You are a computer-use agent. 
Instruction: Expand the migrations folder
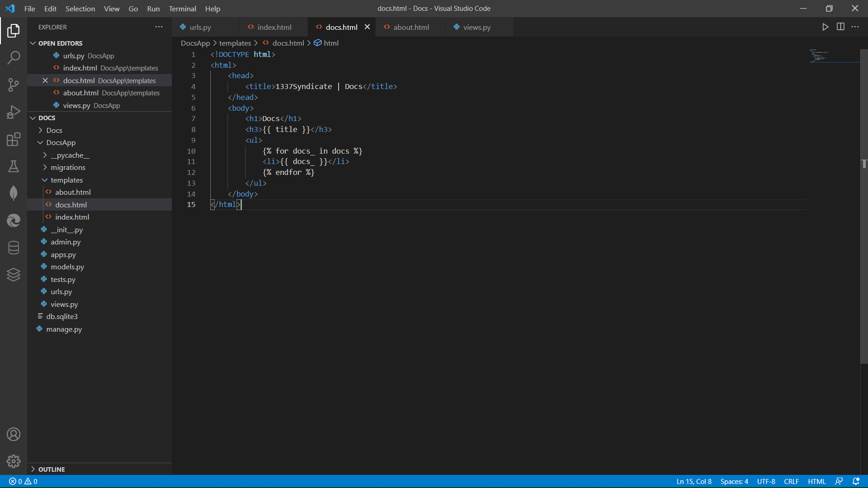click(68, 168)
